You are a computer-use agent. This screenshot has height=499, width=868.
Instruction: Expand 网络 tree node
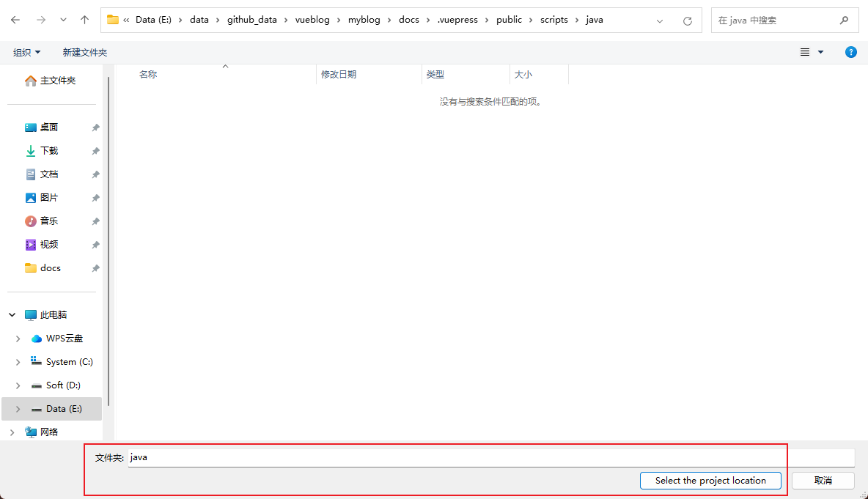tap(12, 432)
